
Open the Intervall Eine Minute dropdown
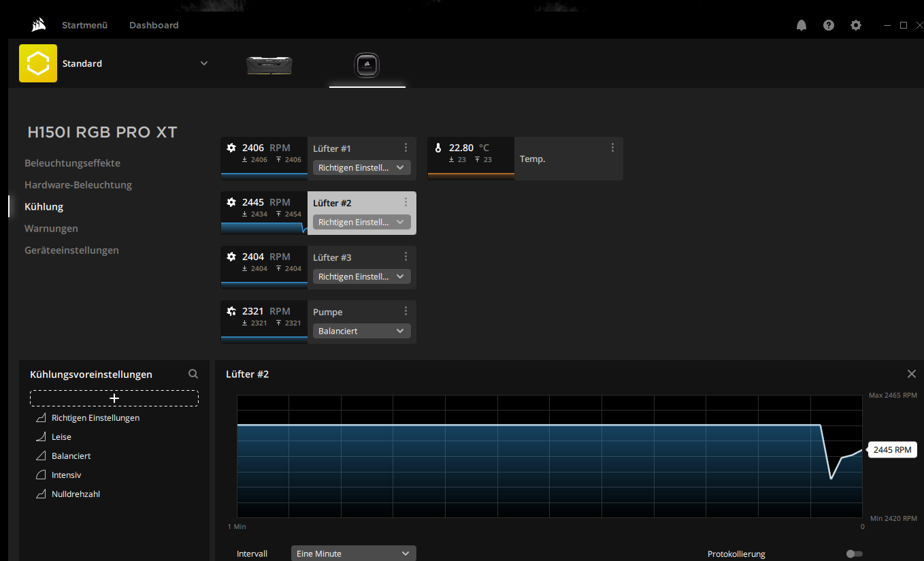(x=354, y=554)
